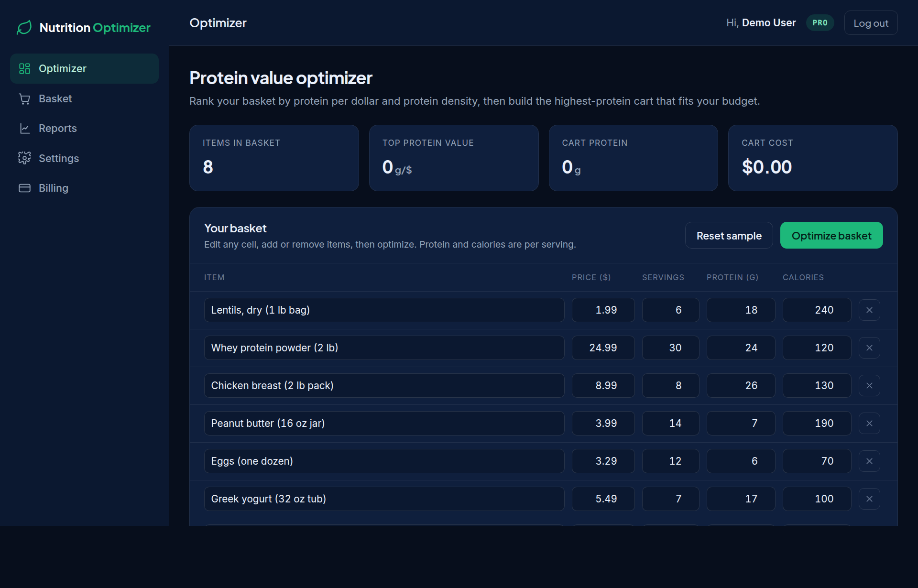Click the SERVINGS column header
The width and height of the screenshot is (918, 588).
tap(663, 277)
